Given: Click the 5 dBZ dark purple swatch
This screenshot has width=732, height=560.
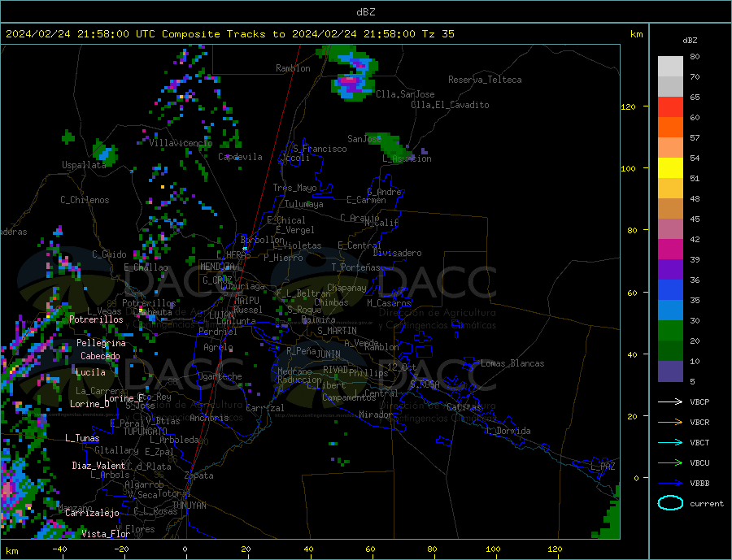Looking at the screenshot, I should coord(670,371).
